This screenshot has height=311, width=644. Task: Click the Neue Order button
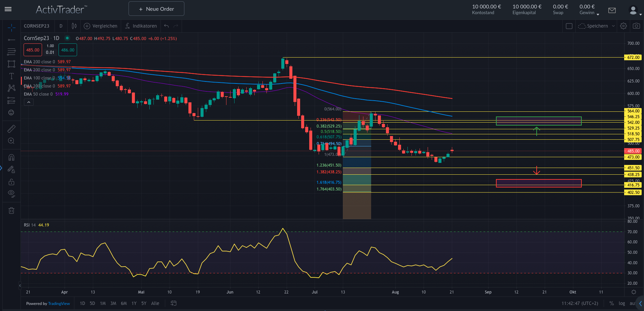point(156,9)
